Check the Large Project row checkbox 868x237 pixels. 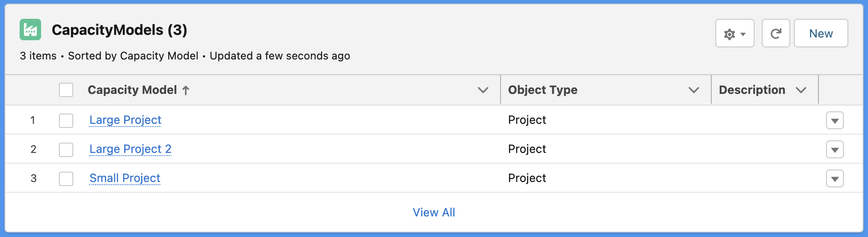coord(66,120)
